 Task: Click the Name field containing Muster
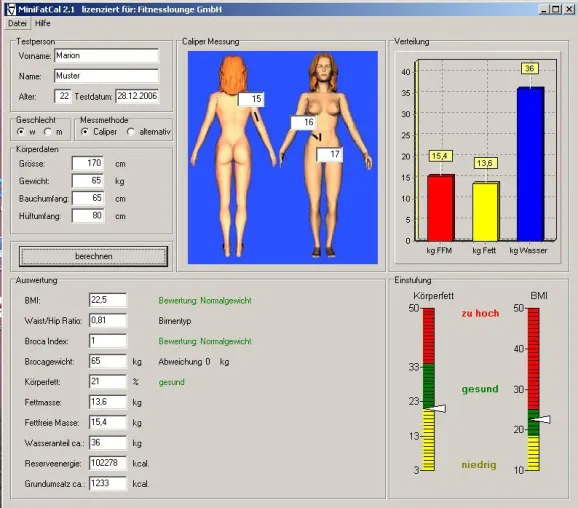(x=107, y=76)
